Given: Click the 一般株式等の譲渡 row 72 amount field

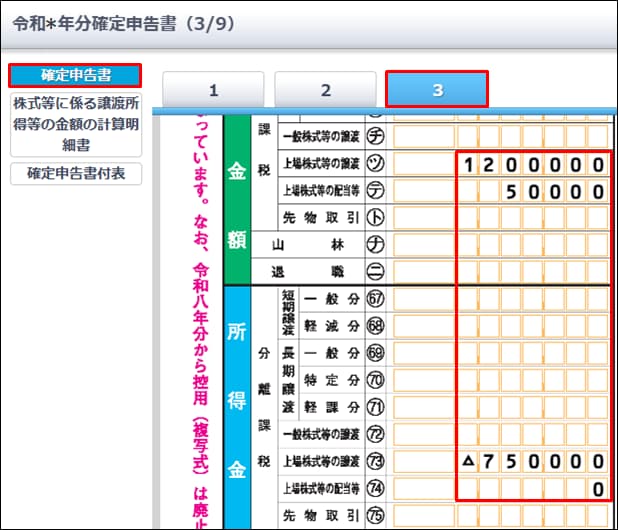Looking at the screenshot, I should pyautogui.click(x=532, y=434).
